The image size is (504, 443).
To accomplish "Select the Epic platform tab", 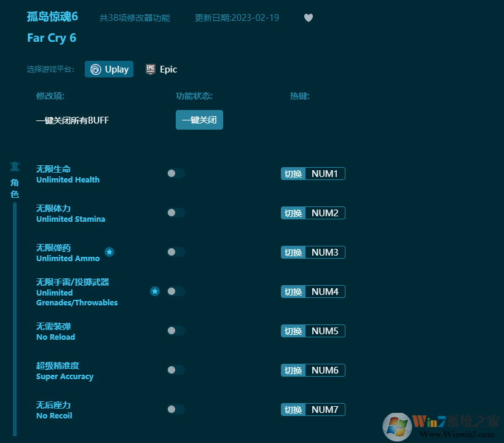I will 162,69.
